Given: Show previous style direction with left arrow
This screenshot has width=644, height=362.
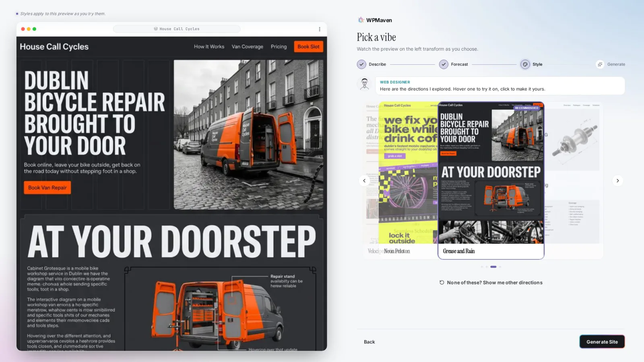Looking at the screenshot, I should (364, 181).
